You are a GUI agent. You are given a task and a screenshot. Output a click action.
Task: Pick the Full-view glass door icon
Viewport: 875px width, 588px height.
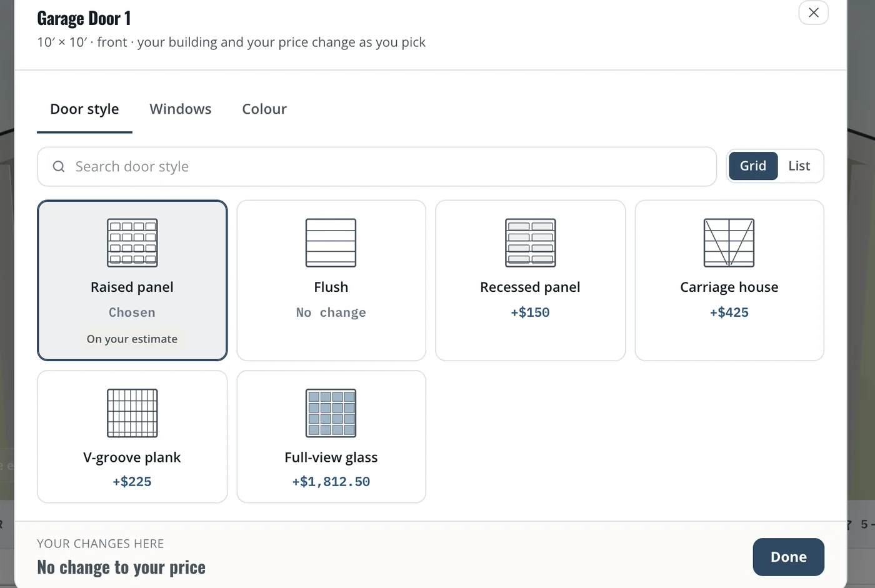click(331, 413)
